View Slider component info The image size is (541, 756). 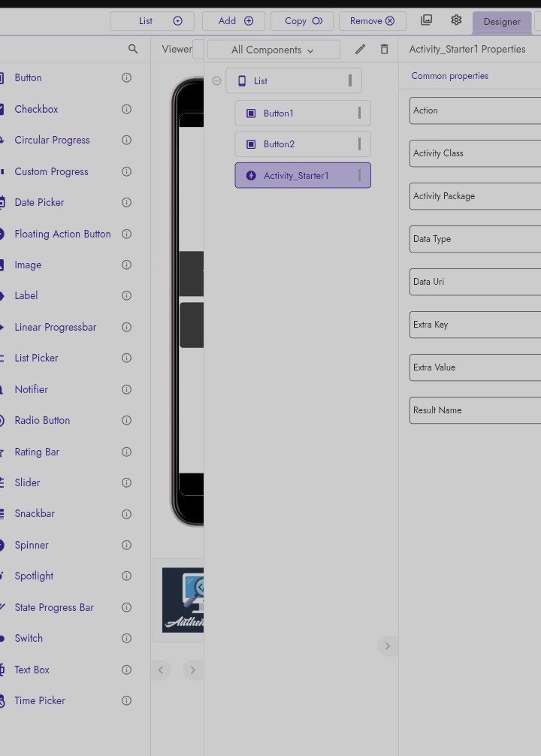[x=126, y=482]
